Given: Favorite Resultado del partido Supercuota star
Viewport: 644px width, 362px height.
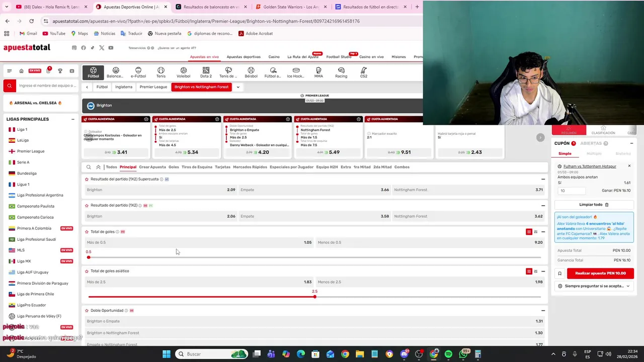Looking at the screenshot, I should (87, 179).
